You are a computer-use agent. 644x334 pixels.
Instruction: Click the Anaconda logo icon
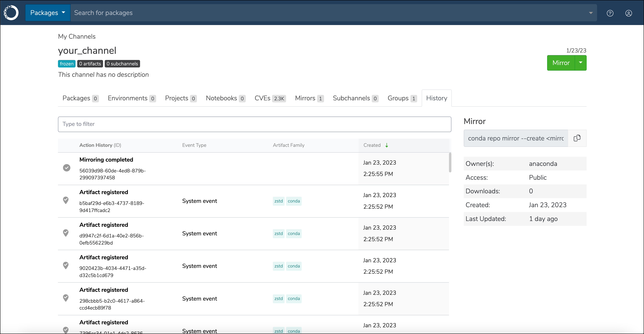point(11,13)
